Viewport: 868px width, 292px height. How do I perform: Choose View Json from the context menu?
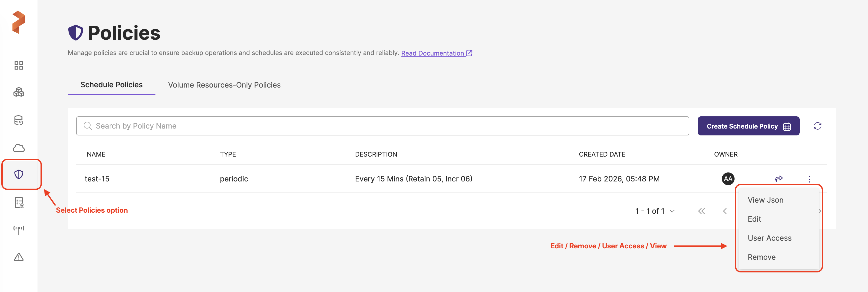pyautogui.click(x=765, y=200)
